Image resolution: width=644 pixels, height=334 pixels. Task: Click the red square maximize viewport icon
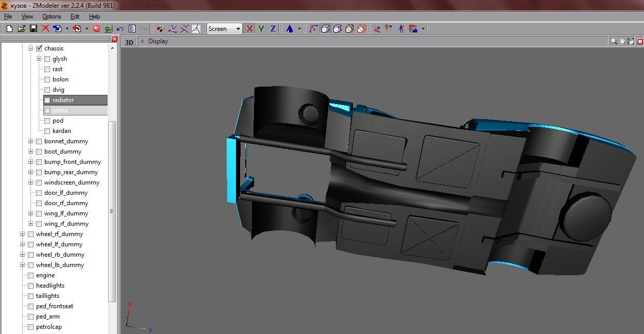640,41
